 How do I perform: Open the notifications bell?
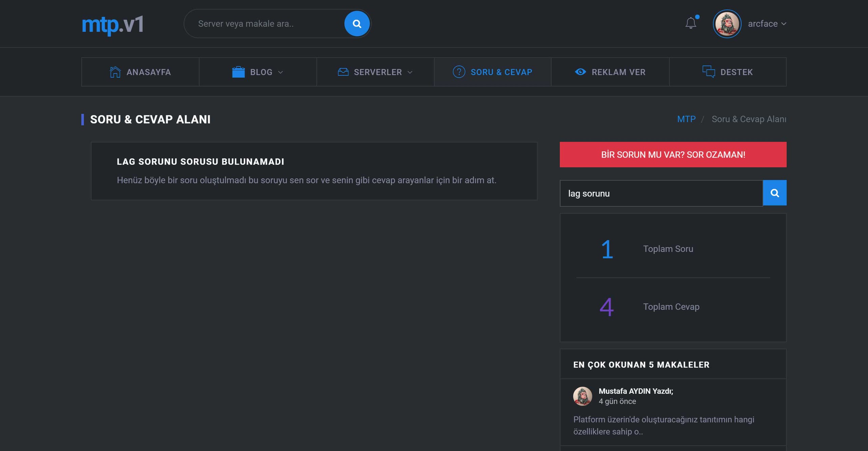[691, 23]
